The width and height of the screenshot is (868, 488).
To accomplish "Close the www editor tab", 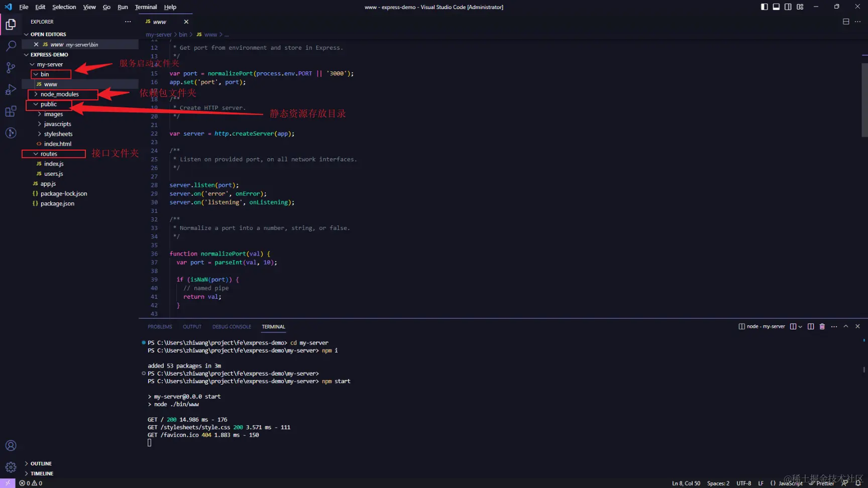I will (186, 22).
